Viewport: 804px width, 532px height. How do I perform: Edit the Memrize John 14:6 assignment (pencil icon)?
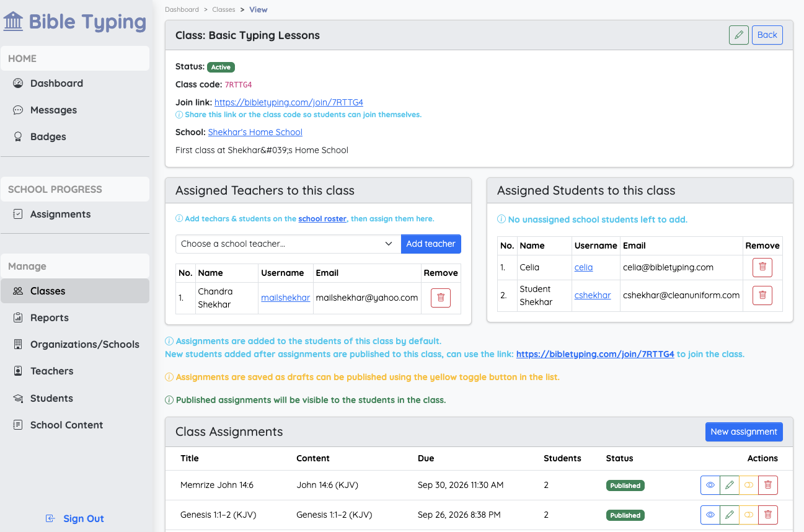[730, 485]
